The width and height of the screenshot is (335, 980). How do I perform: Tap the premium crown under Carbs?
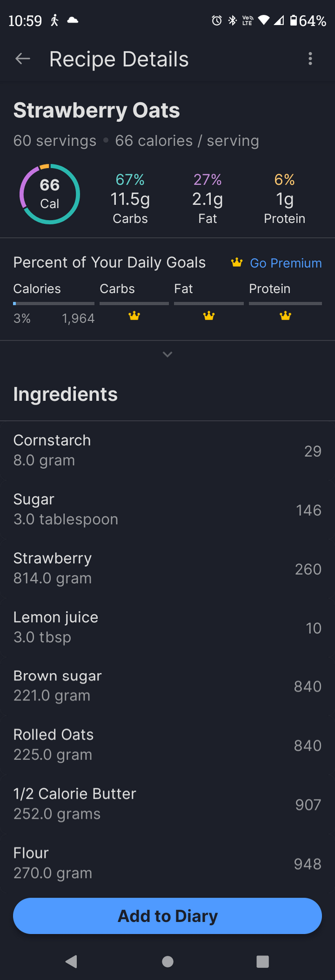click(x=135, y=316)
